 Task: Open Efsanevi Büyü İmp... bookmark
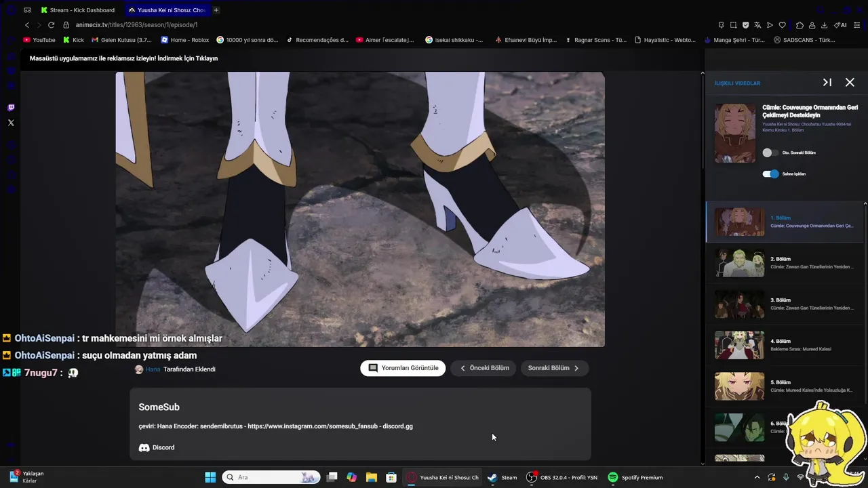point(526,40)
